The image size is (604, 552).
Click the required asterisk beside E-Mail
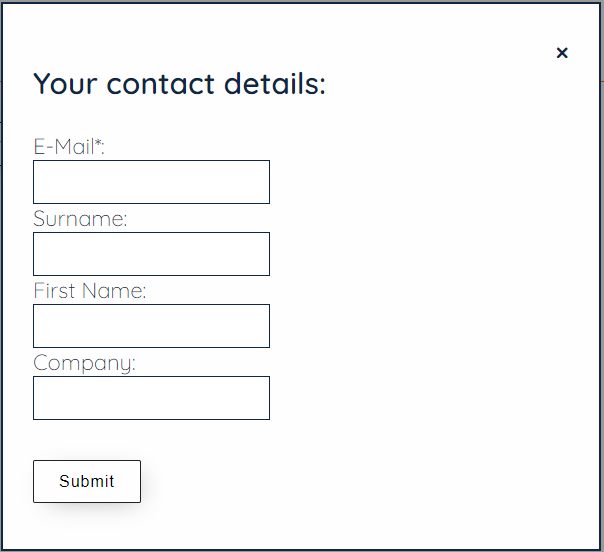pyautogui.click(x=98, y=143)
